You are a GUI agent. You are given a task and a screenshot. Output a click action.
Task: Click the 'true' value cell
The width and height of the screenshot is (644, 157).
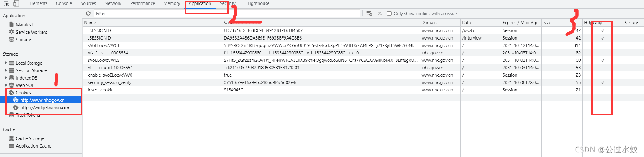pos(321,75)
